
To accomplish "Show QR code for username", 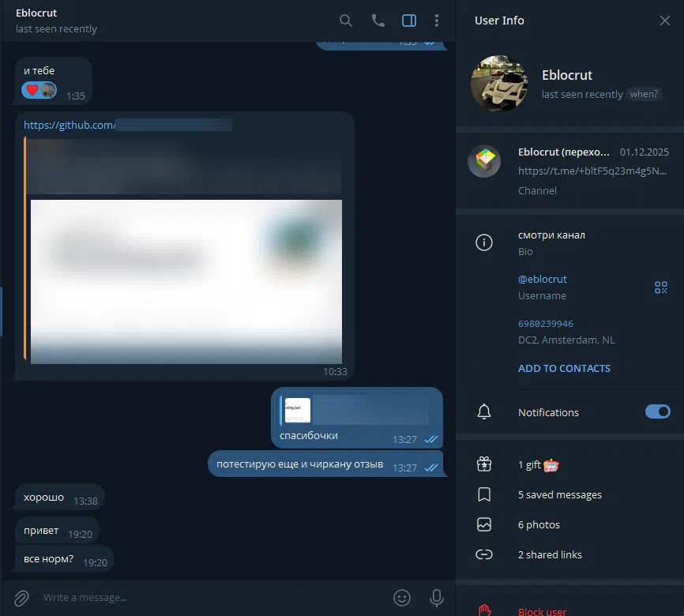I will click(661, 287).
